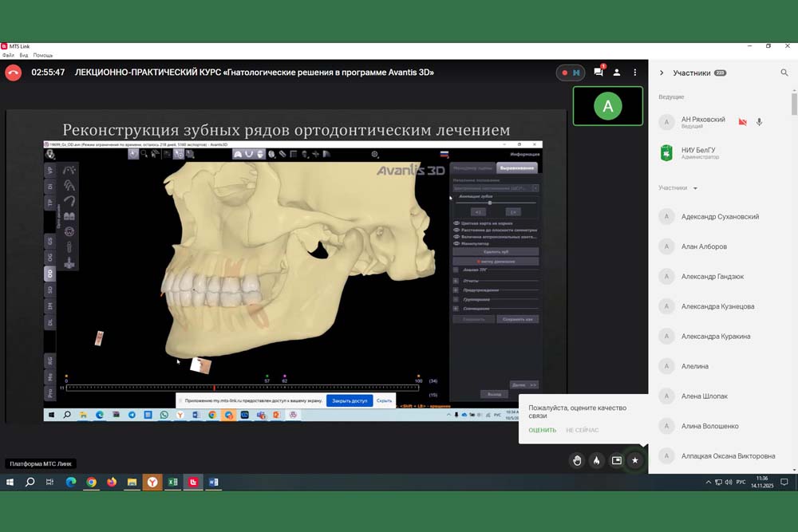The image size is (798, 532).
Task: Open the Помощь menu
Action: [x=43, y=55]
